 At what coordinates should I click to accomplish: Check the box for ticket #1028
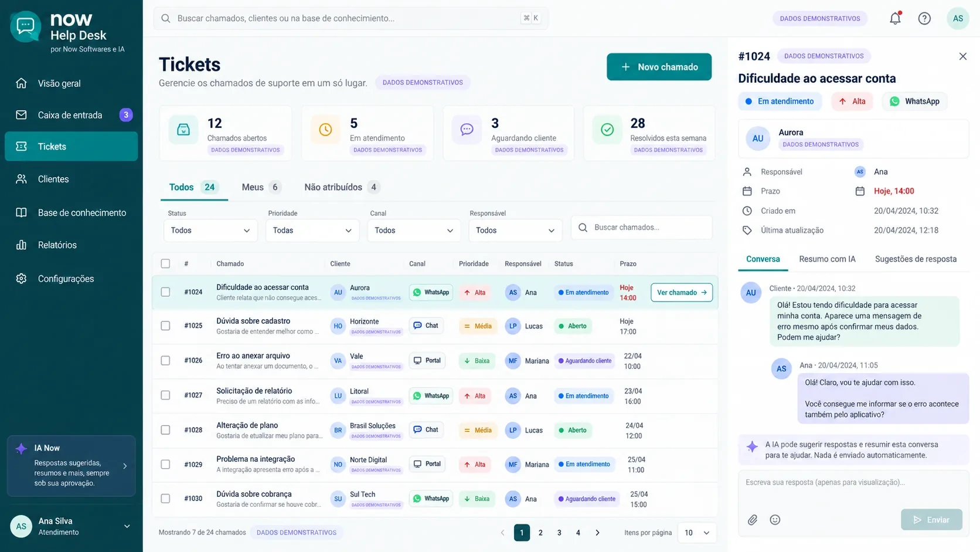166,430
